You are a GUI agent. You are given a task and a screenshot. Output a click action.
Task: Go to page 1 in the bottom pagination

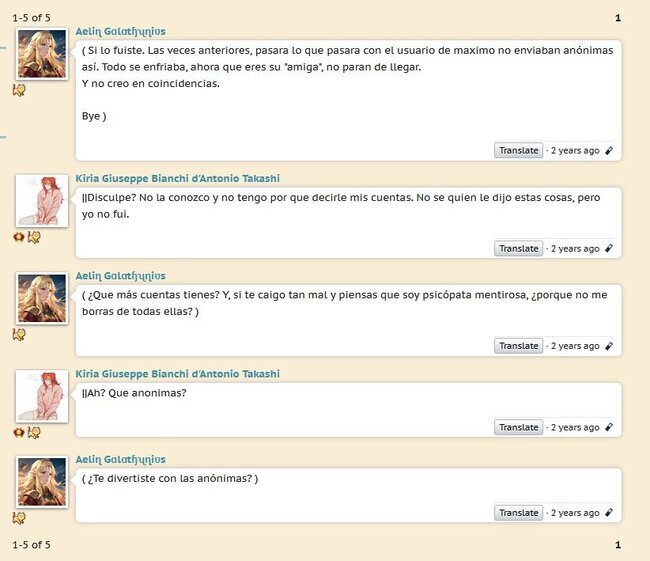click(618, 545)
